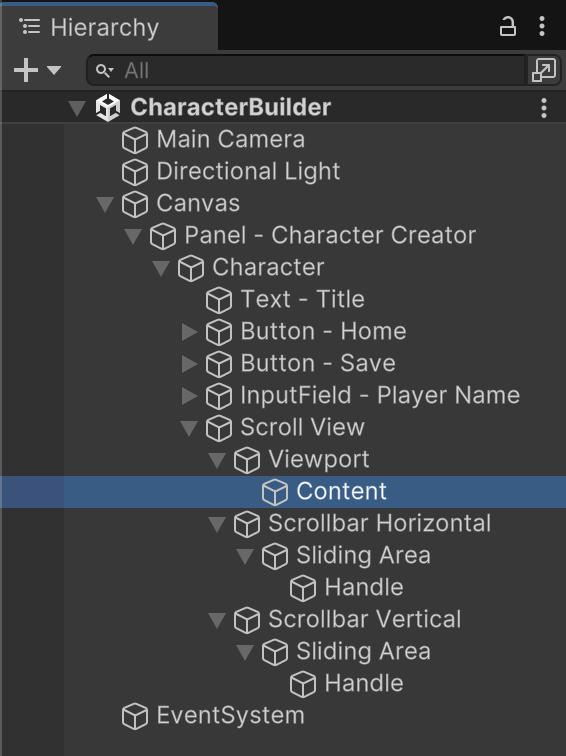This screenshot has width=566, height=756.
Task: Collapse the Canvas foldout arrow
Action: click(105, 203)
